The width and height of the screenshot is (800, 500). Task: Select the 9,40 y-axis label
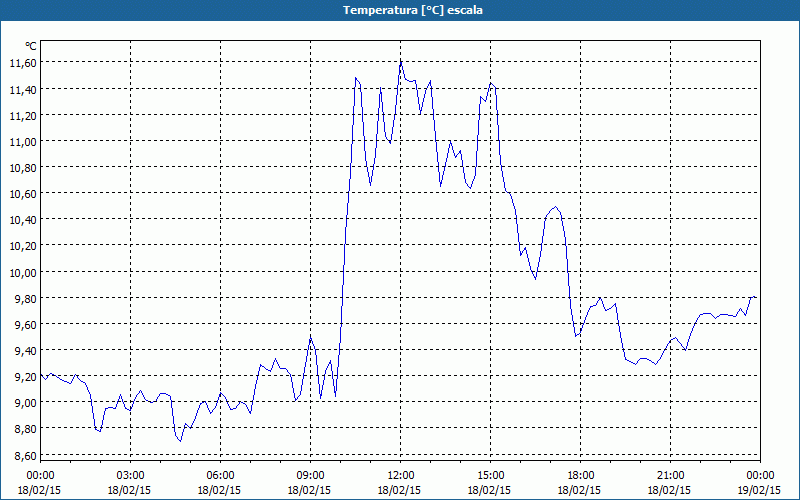[x=26, y=350]
